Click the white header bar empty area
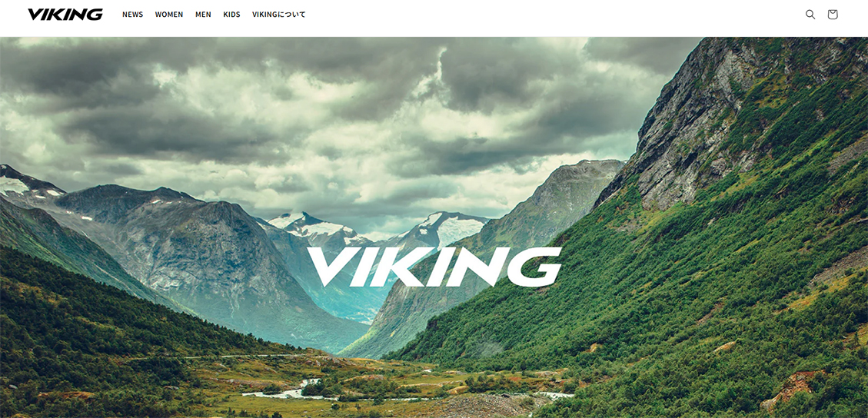Image resolution: width=868 pixels, height=418 pixels. 554,18
